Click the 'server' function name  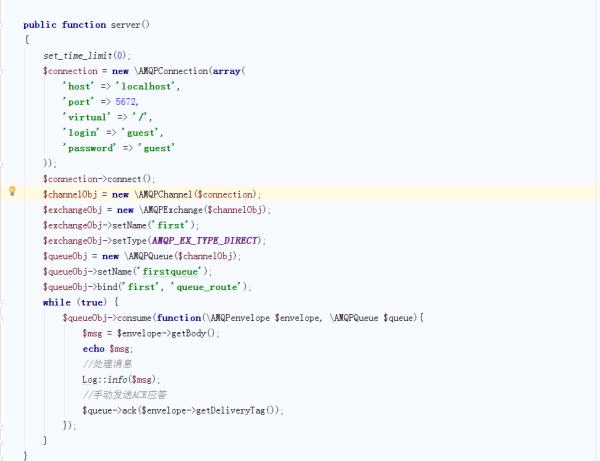click(x=126, y=25)
